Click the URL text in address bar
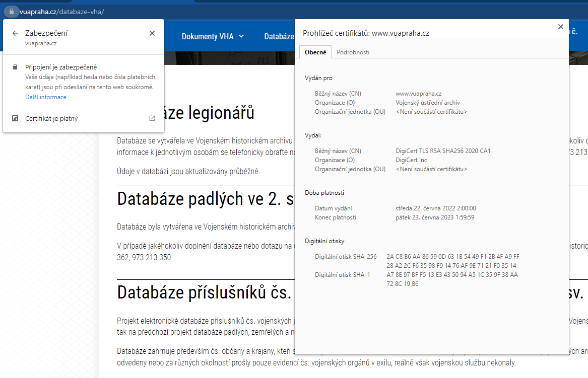588x378 pixels. coord(61,11)
